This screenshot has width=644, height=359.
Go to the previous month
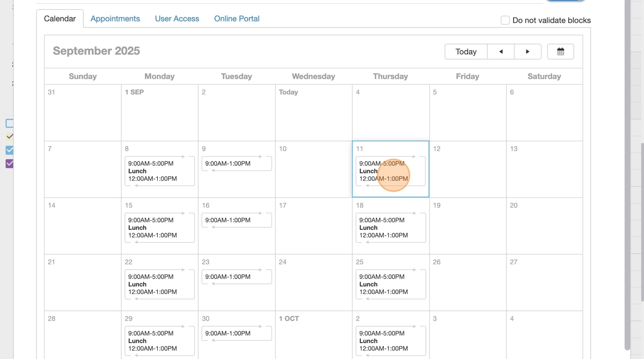coord(501,51)
